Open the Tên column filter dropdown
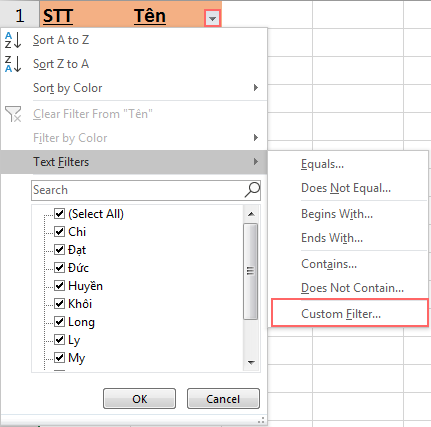The height and width of the screenshot is (427, 431). click(212, 18)
